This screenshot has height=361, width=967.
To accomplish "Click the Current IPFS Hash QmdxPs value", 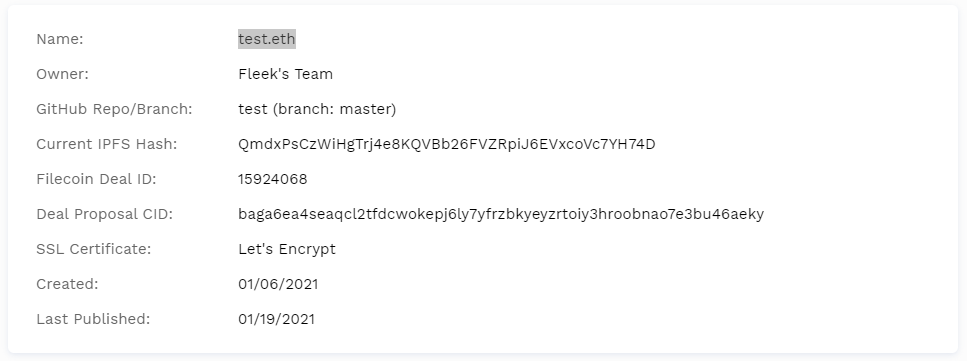I will [446, 144].
